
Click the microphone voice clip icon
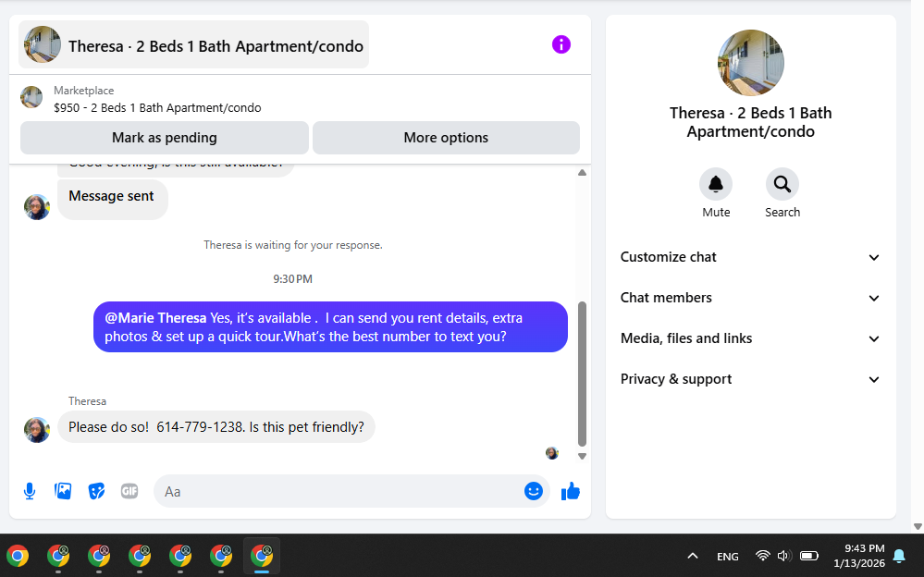(30, 491)
